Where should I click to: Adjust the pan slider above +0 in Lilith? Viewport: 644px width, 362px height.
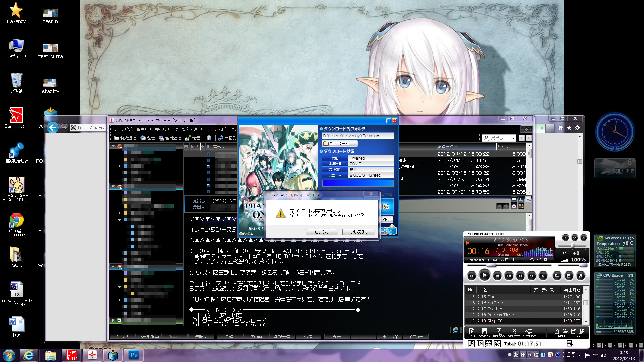[x=572, y=246]
